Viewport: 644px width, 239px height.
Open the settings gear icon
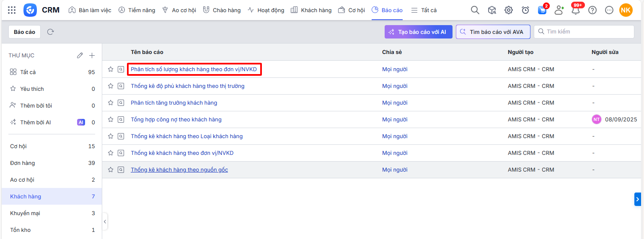(x=508, y=10)
